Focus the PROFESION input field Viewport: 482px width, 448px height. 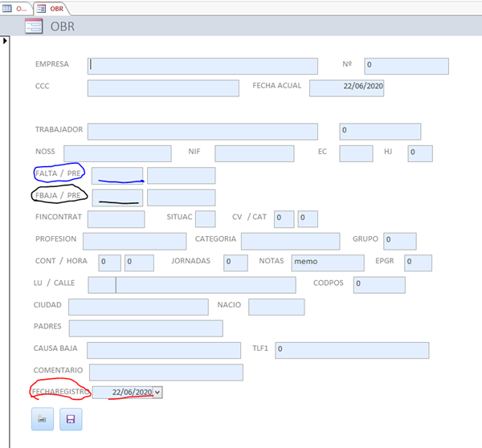135,241
